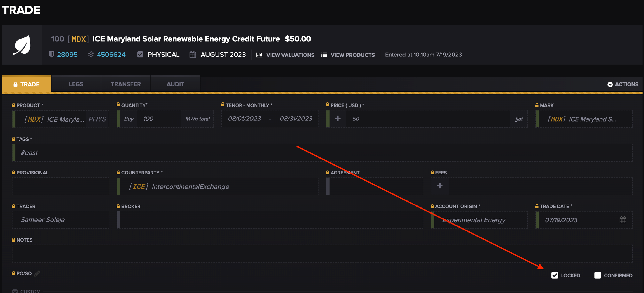Open the calendar picker in TRADE DATE field

[623, 220]
